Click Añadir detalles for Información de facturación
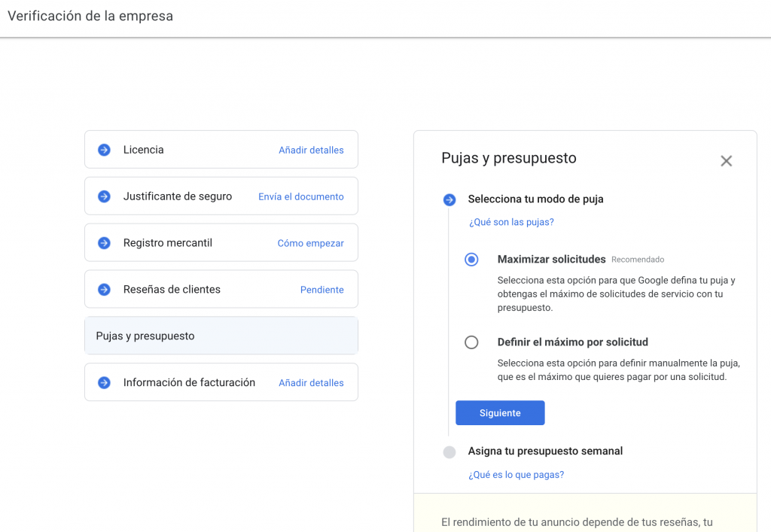 point(311,383)
